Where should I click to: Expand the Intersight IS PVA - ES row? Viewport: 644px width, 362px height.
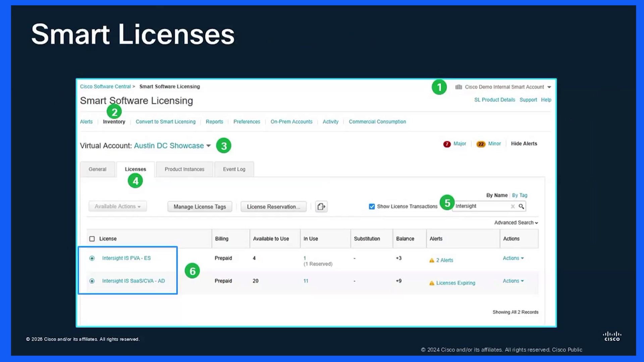[x=92, y=258]
